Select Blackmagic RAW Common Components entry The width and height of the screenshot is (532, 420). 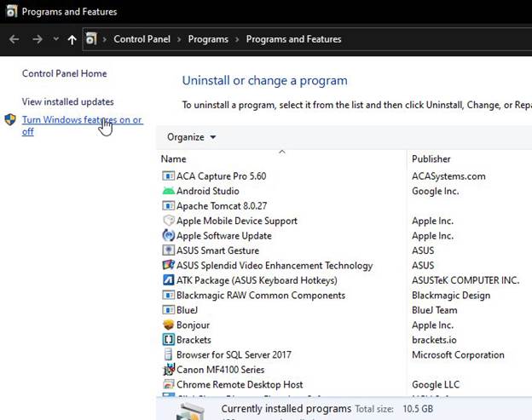[x=261, y=296]
